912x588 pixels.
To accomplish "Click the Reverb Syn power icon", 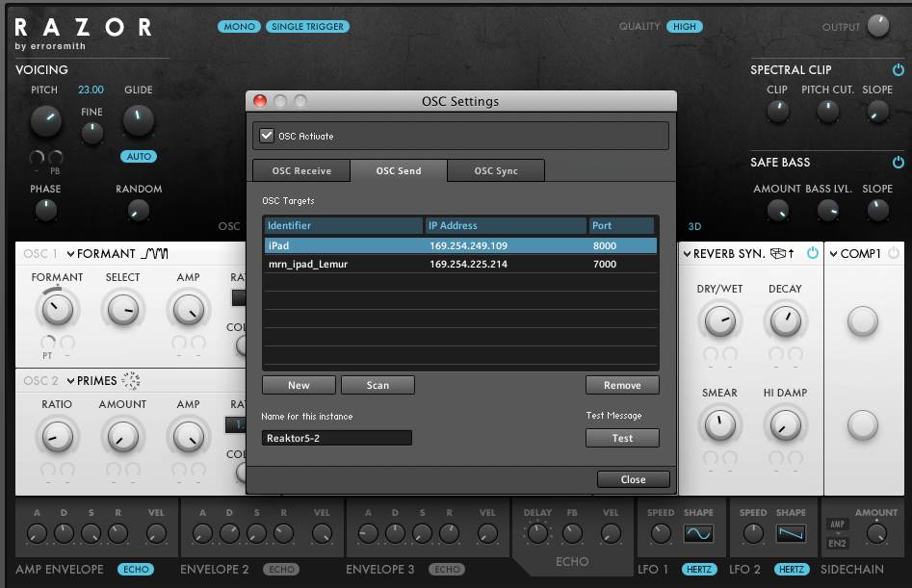I will pos(812,254).
